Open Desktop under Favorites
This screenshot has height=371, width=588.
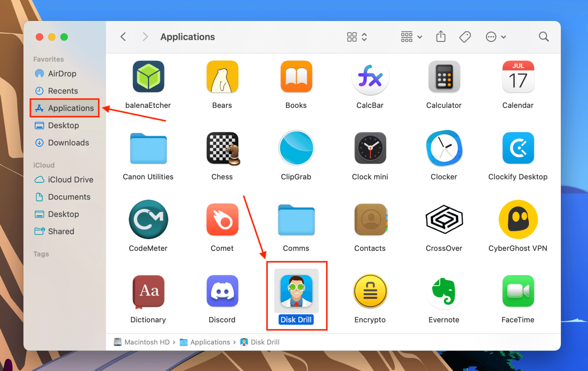[x=57, y=125]
